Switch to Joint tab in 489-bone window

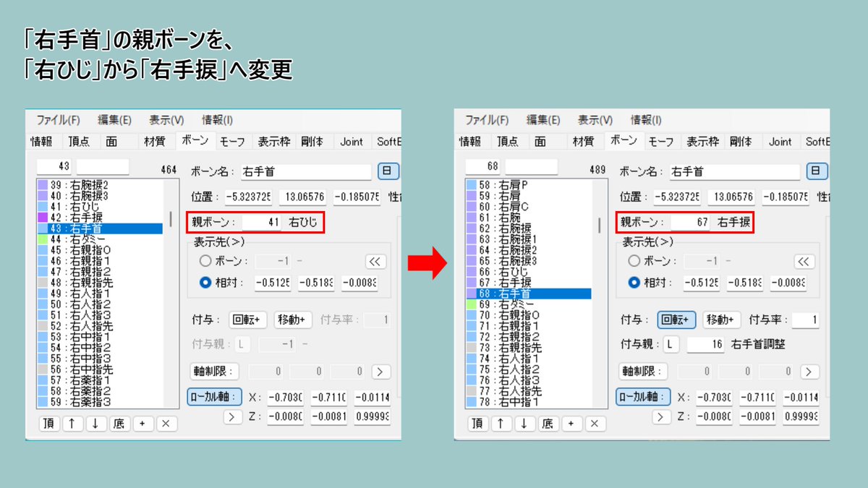pyautogui.click(x=780, y=142)
